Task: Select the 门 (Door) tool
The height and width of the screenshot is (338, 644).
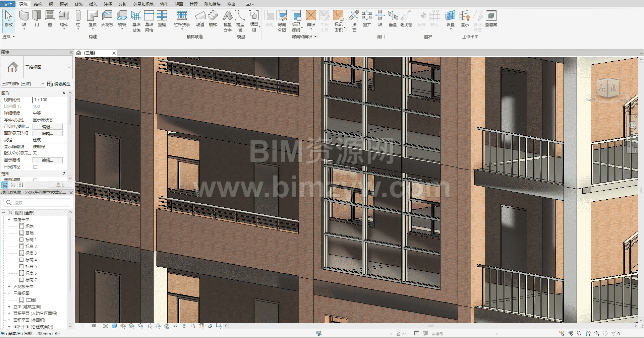Action: (x=37, y=18)
